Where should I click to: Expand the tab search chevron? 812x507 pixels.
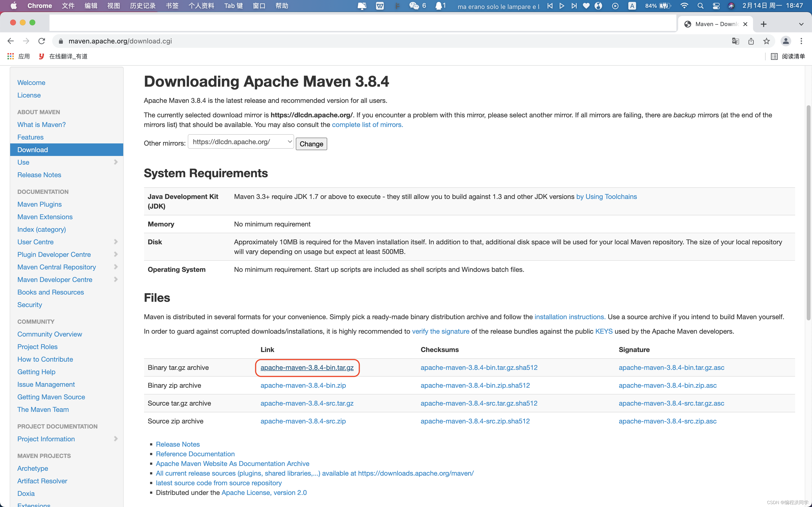click(801, 24)
